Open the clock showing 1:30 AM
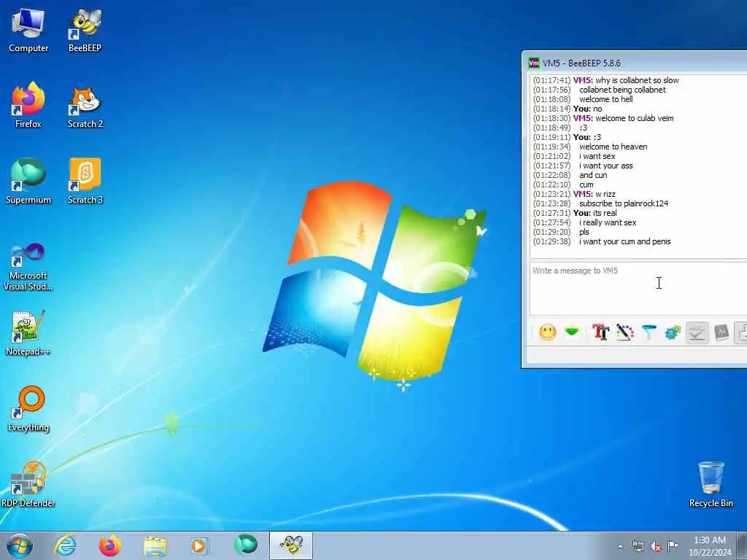 click(709, 545)
